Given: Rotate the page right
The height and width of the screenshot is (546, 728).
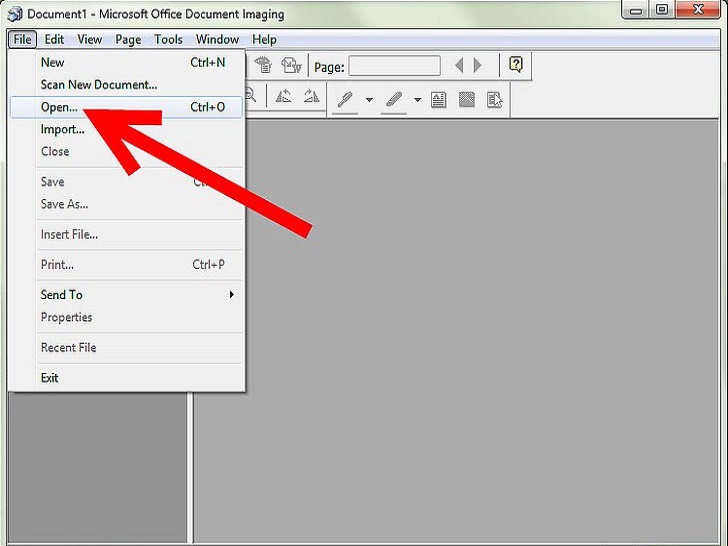Looking at the screenshot, I should [x=311, y=97].
